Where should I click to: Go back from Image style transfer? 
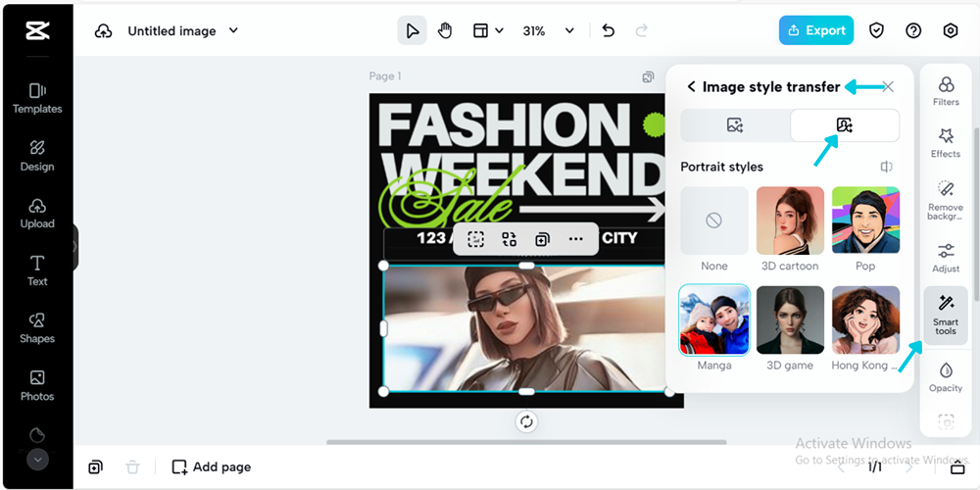(x=691, y=86)
